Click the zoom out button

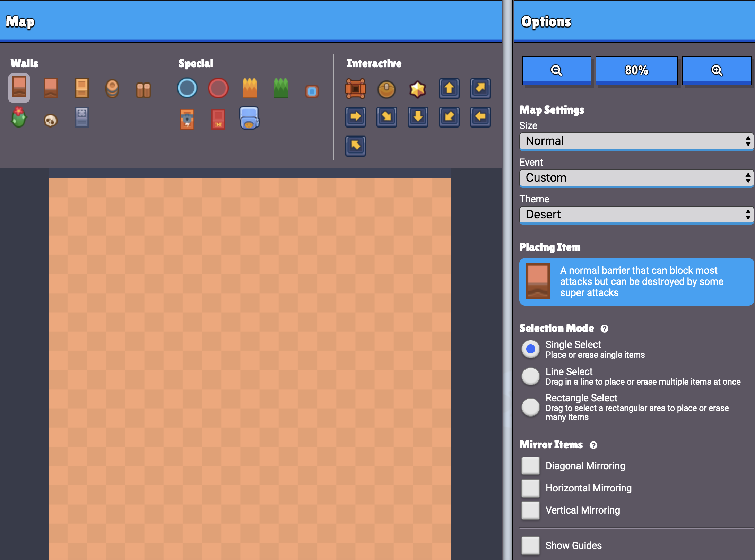click(556, 70)
